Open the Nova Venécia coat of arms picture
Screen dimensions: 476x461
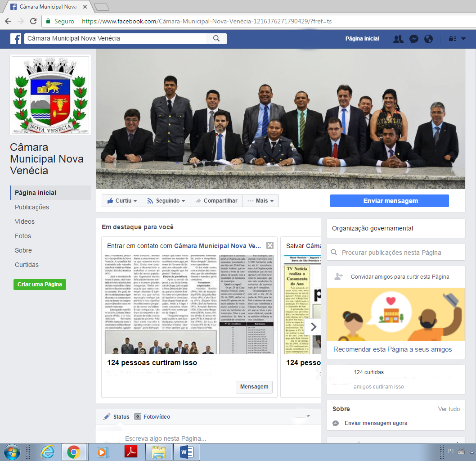pyautogui.click(x=50, y=95)
